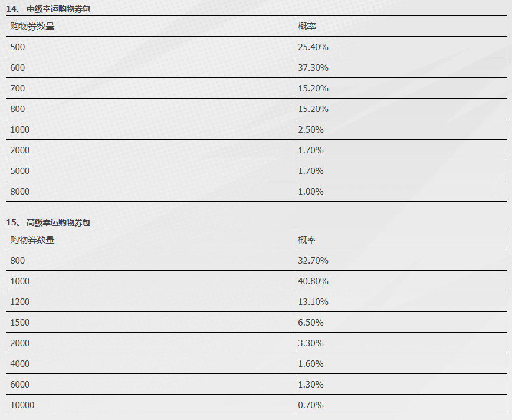Select the 1500 voucher quantity cell
The height and width of the screenshot is (420, 512).
pos(150,322)
